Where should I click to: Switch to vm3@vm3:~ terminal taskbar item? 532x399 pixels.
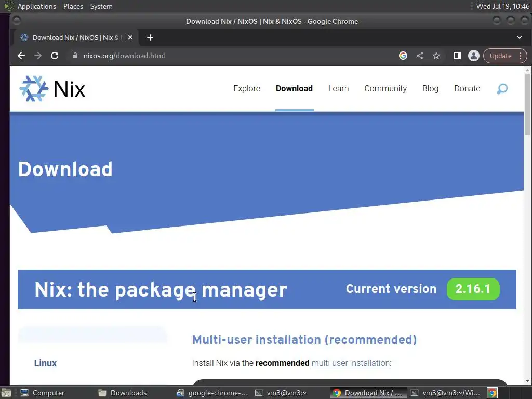281,393
